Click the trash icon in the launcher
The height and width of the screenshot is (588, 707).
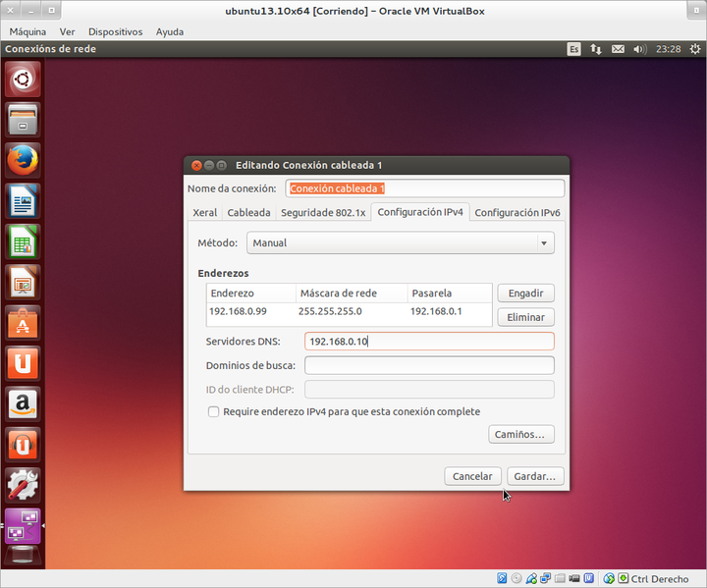click(23, 555)
